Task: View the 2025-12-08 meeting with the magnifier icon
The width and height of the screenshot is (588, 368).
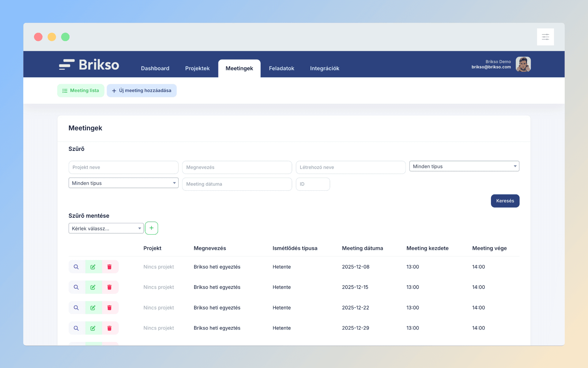Action: pyautogui.click(x=76, y=267)
